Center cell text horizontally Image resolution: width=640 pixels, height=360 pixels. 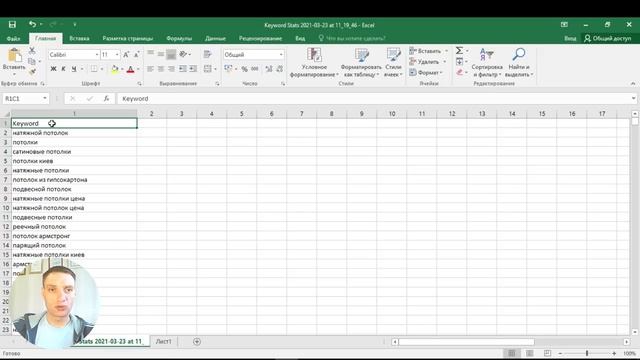click(161, 69)
